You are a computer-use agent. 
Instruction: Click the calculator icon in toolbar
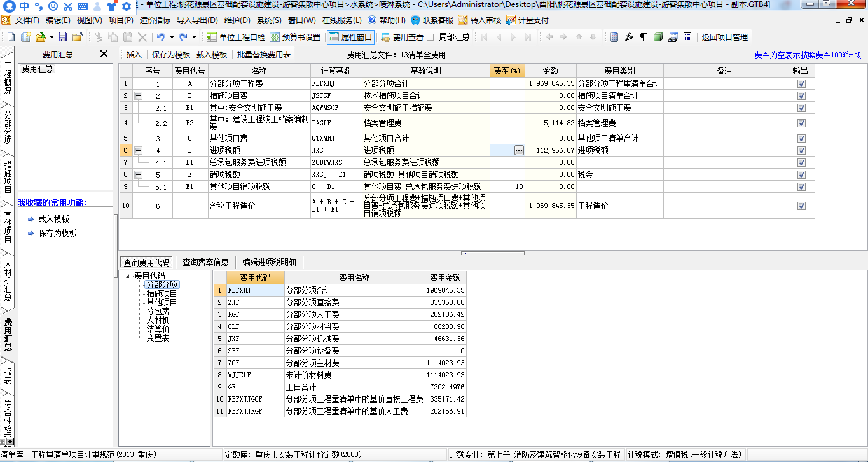(614, 37)
